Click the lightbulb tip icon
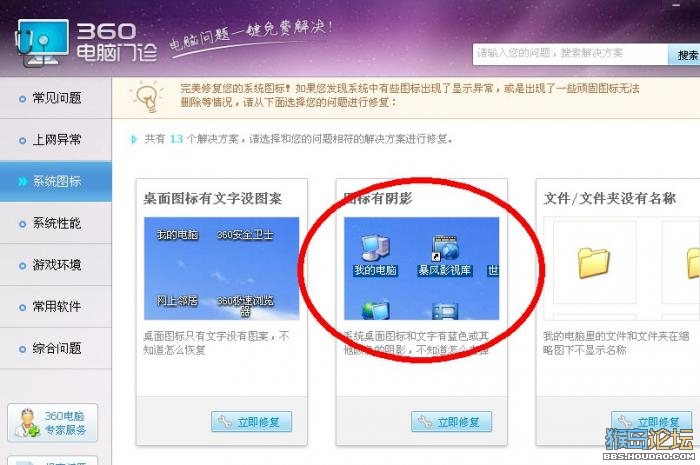Viewport: 700px width, 465px height. [146, 96]
